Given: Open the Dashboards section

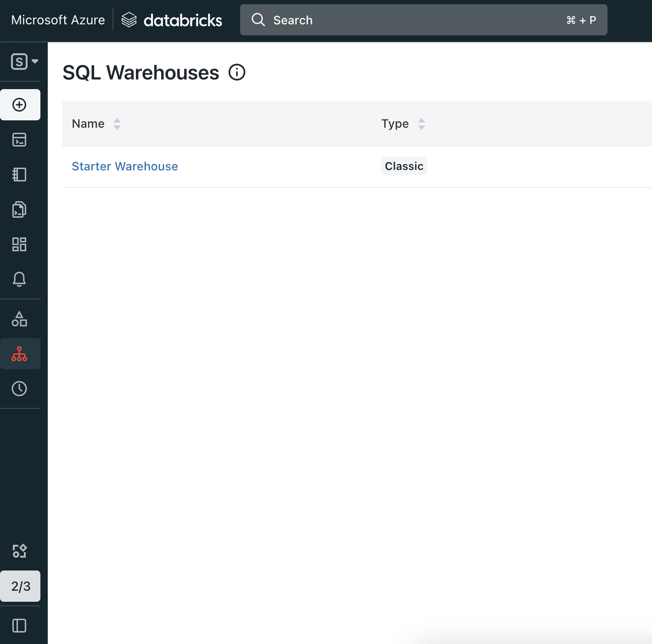Looking at the screenshot, I should tap(20, 244).
